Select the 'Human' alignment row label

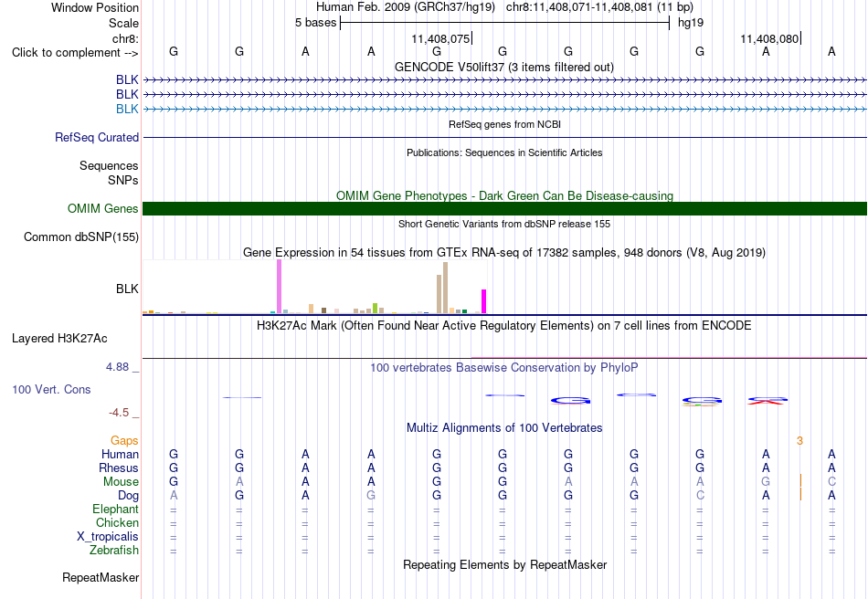(x=120, y=454)
